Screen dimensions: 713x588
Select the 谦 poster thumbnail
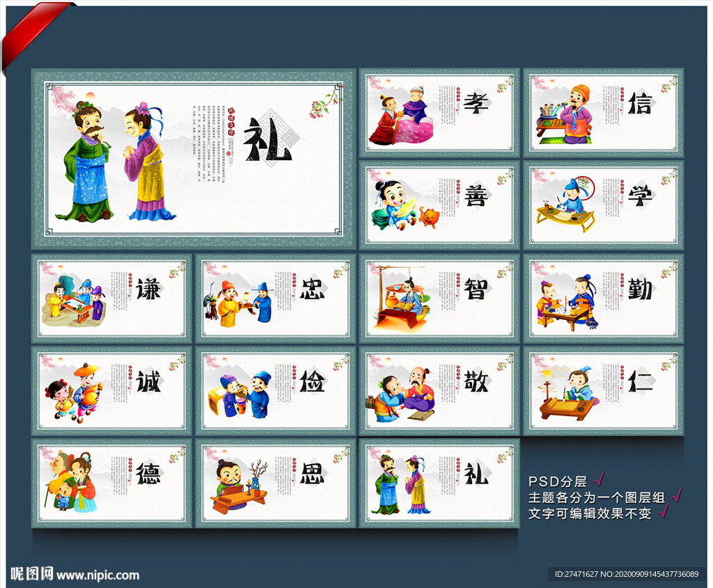tap(112, 298)
